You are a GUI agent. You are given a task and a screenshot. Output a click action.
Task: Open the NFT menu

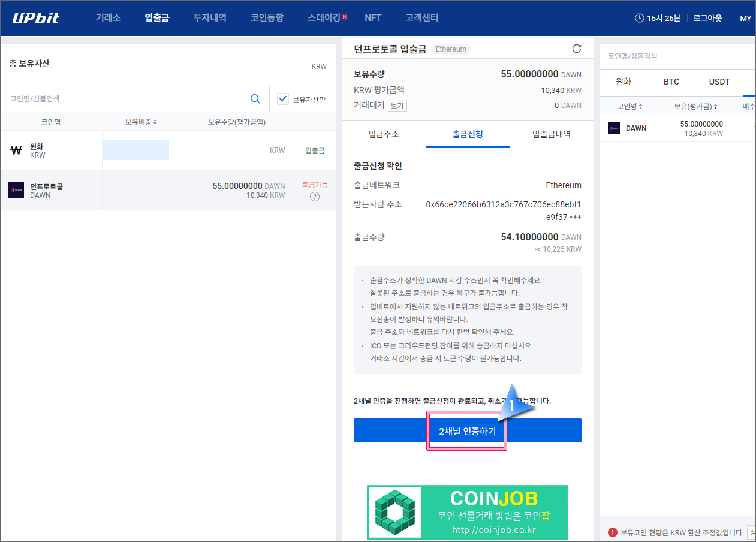coord(373,18)
